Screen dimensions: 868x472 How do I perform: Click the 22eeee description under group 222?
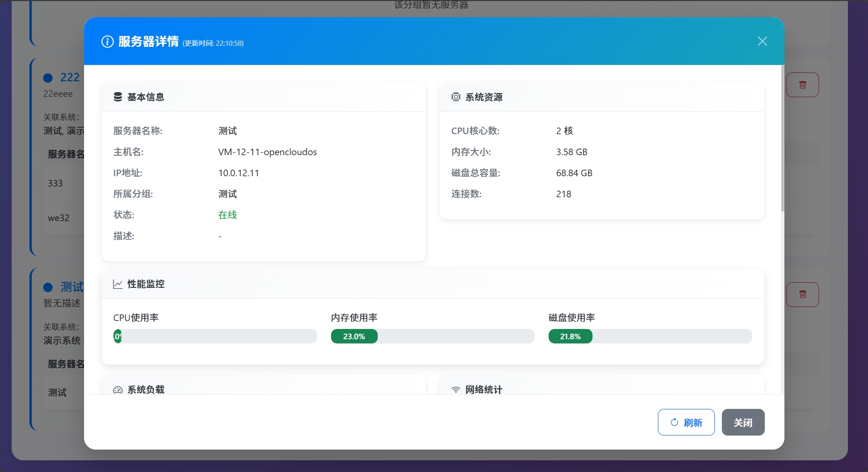58,93
